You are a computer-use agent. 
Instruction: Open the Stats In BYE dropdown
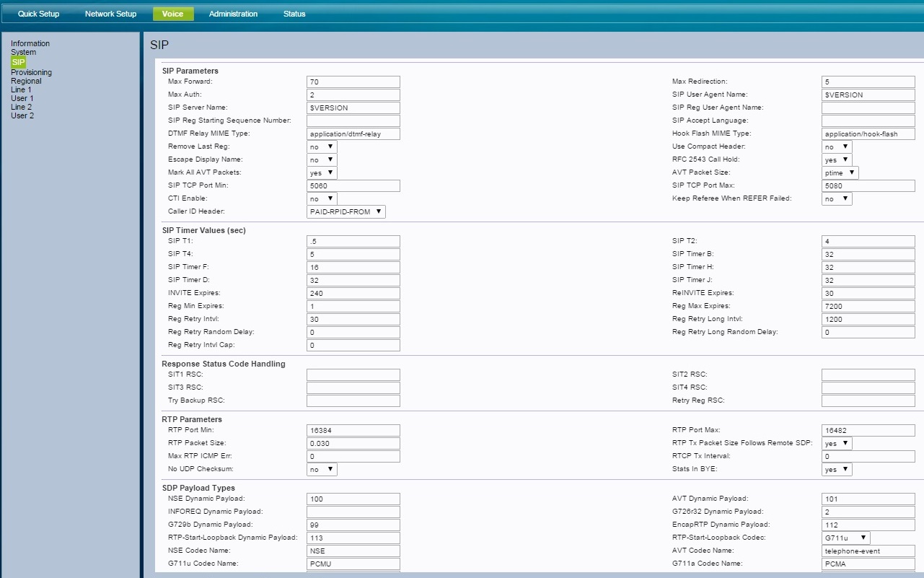tap(837, 470)
